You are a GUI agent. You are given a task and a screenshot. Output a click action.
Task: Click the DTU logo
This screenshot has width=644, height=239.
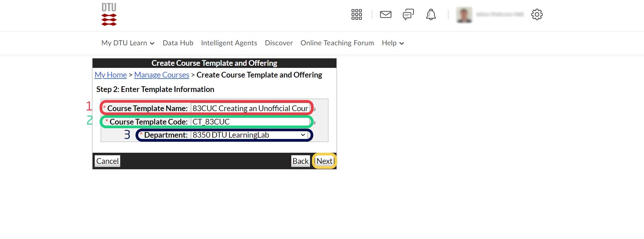[x=109, y=14]
